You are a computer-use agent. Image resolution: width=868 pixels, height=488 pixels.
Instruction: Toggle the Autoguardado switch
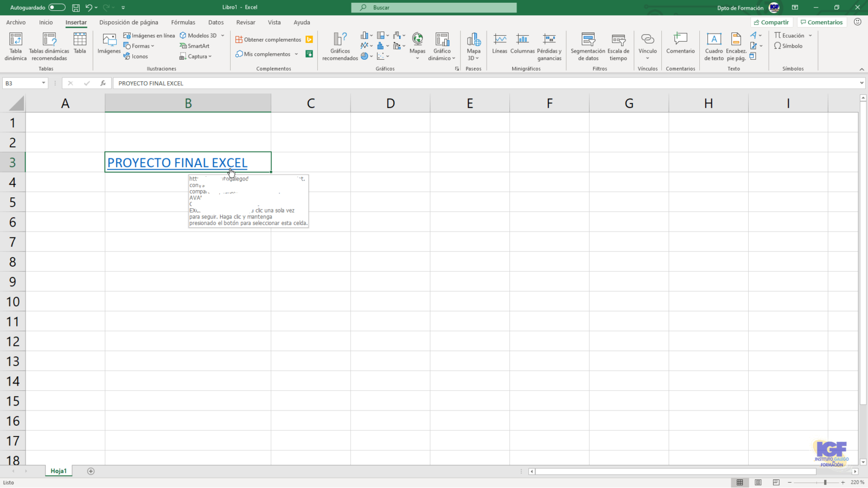coord(56,8)
